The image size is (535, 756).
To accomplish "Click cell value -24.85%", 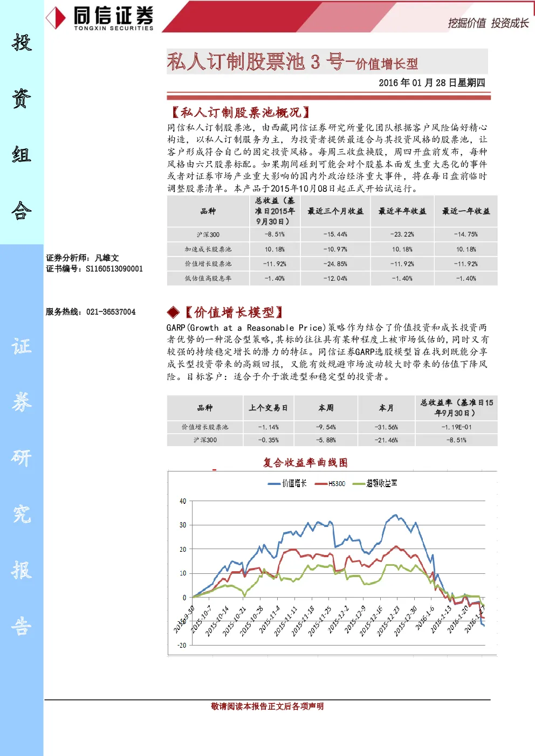I will point(335,263).
